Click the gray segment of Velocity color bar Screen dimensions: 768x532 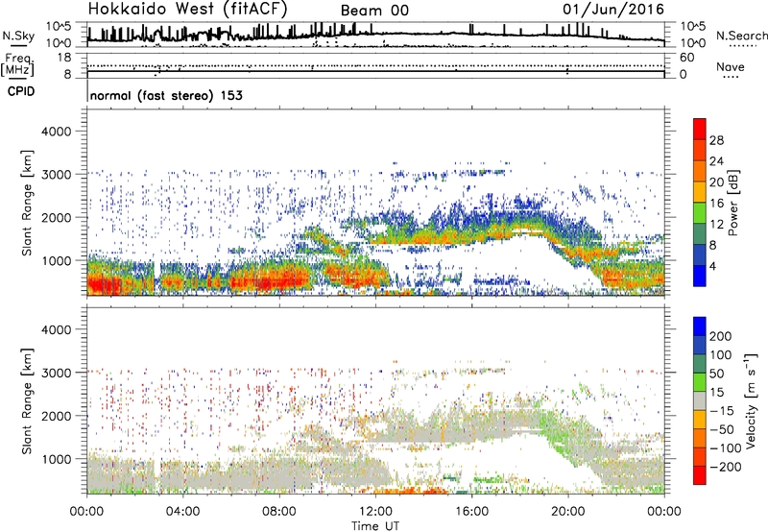click(700, 400)
